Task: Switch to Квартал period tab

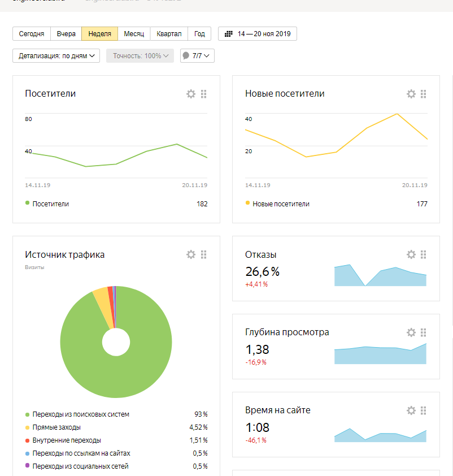Action: [x=169, y=34]
